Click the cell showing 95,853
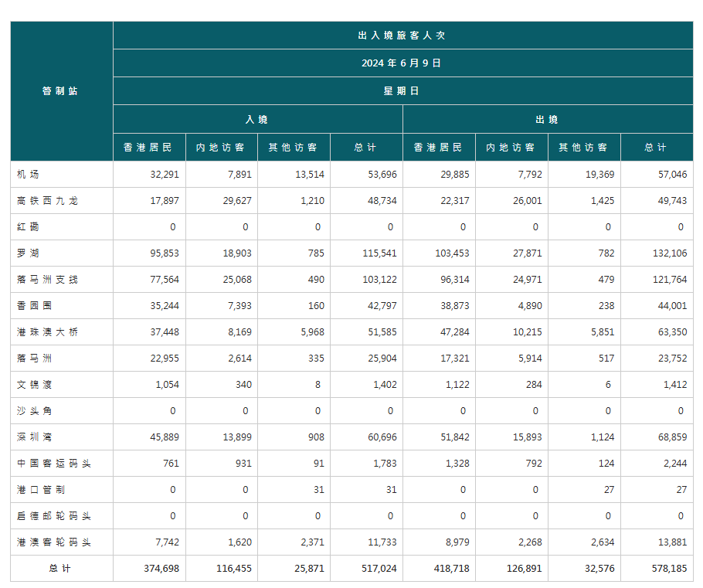 149,253
